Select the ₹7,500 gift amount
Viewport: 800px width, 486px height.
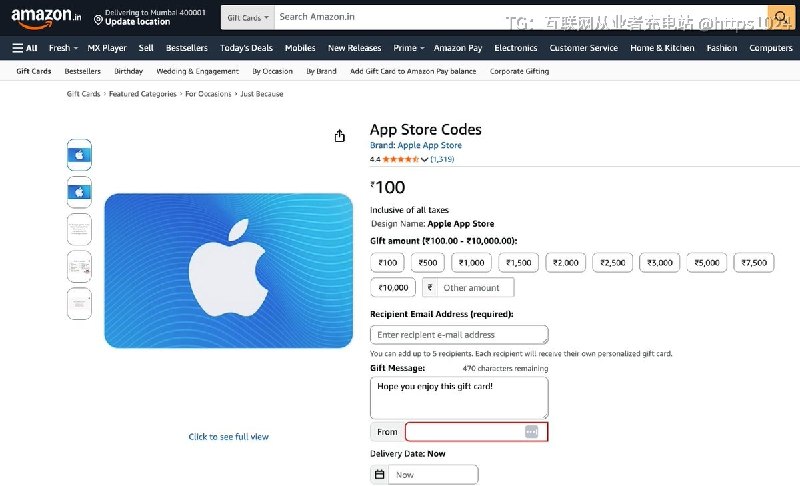pyautogui.click(x=754, y=263)
